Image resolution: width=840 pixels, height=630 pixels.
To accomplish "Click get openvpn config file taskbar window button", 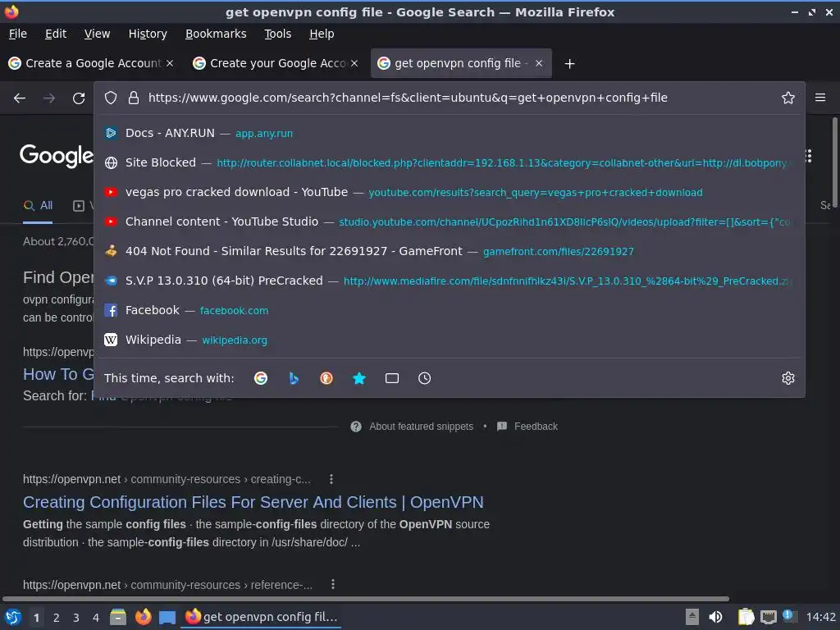I will 262,617.
